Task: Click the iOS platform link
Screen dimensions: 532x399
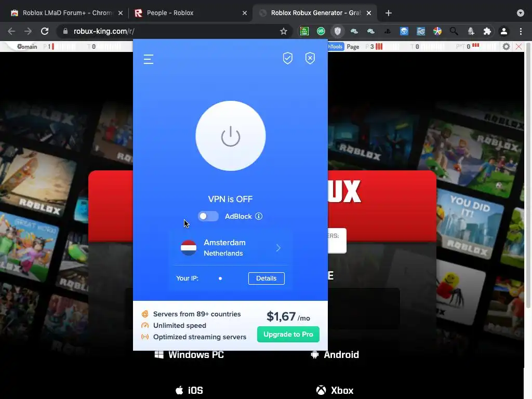Action: tap(189, 390)
